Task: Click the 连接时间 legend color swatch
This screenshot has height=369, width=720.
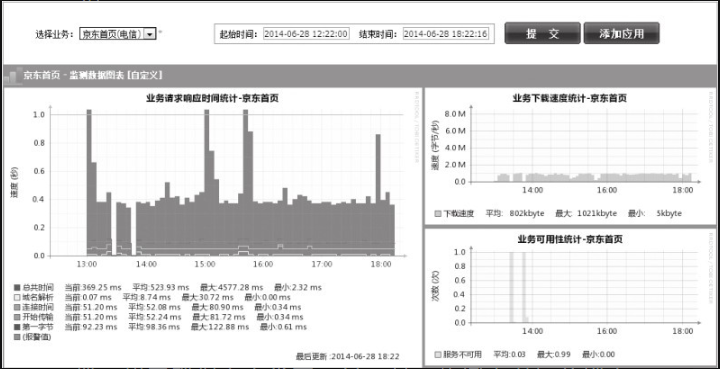Action: point(17,307)
